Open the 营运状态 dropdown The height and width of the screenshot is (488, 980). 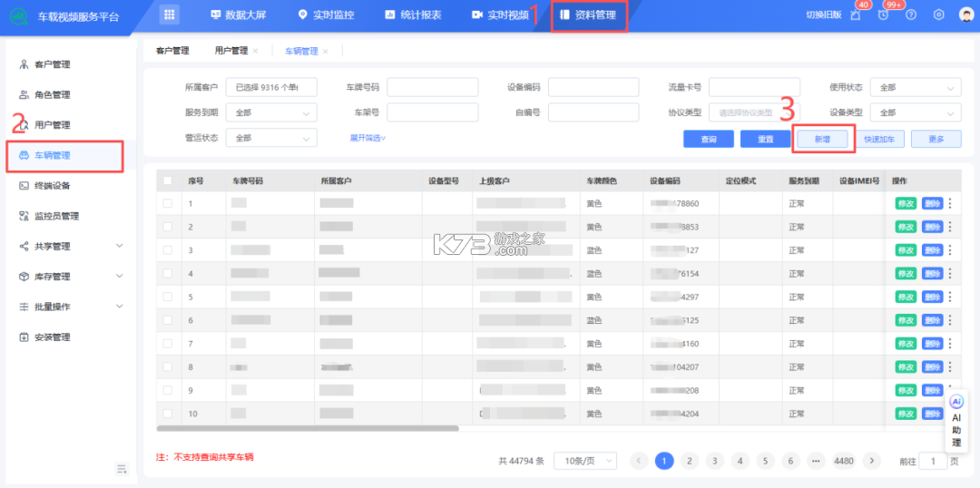coord(271,138)
